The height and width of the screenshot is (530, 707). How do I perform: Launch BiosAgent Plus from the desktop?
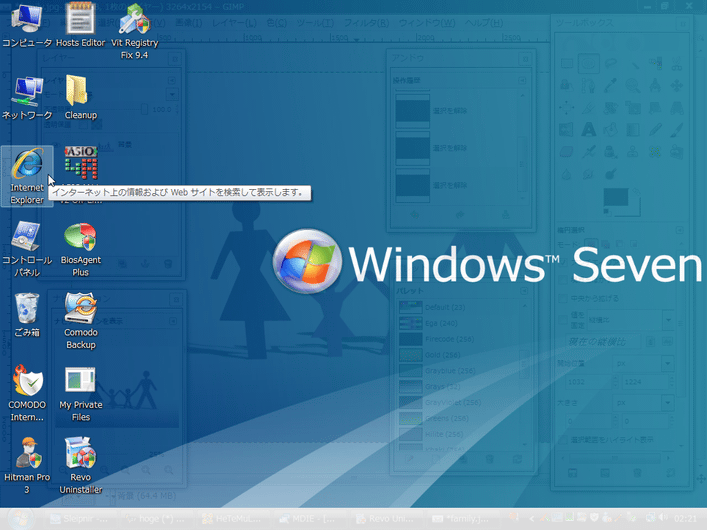(81, 249)
